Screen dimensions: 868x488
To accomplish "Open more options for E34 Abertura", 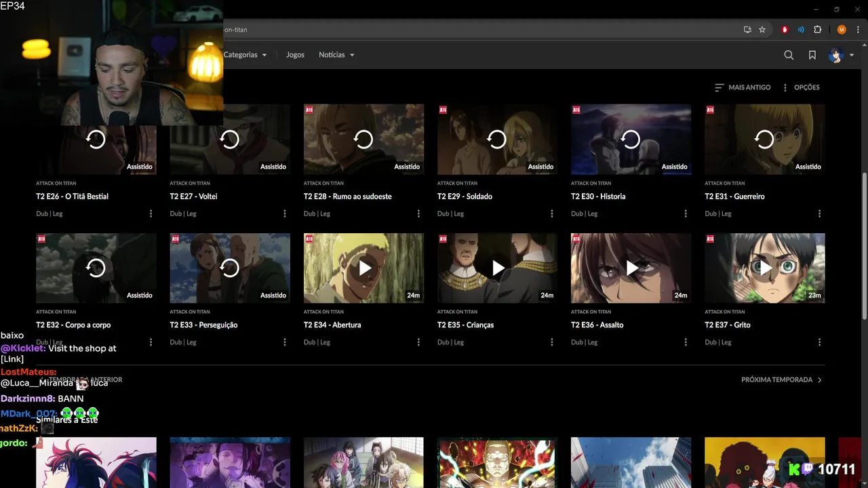I will (x=418, y=342).
